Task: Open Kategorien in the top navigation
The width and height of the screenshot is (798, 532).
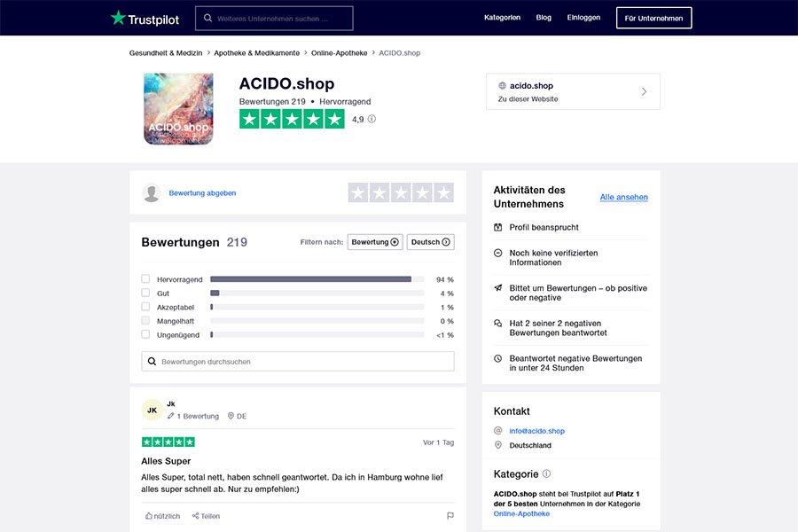Action: (503, 18)
